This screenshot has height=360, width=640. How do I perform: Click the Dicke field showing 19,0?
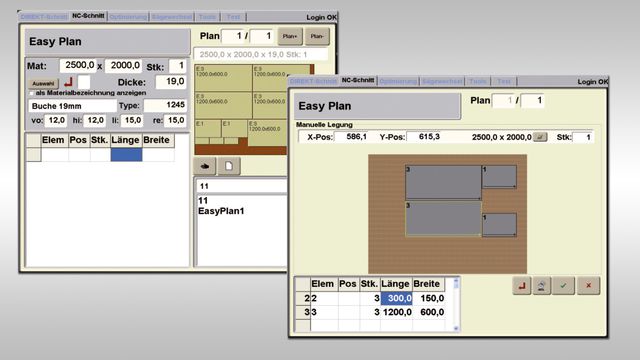click(171, 82)
